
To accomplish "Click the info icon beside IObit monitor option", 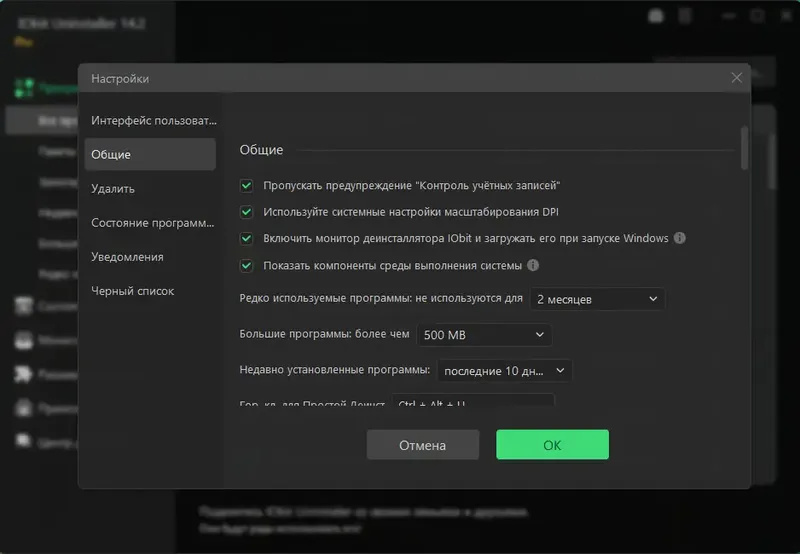I will pyautogui.click(x=680, y=239).
